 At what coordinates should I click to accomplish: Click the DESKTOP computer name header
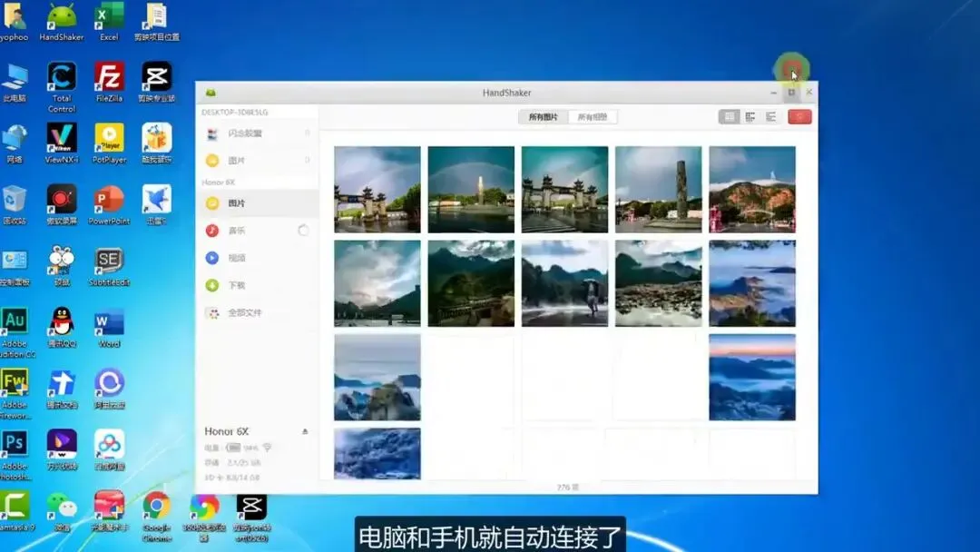tap(235, 112)
